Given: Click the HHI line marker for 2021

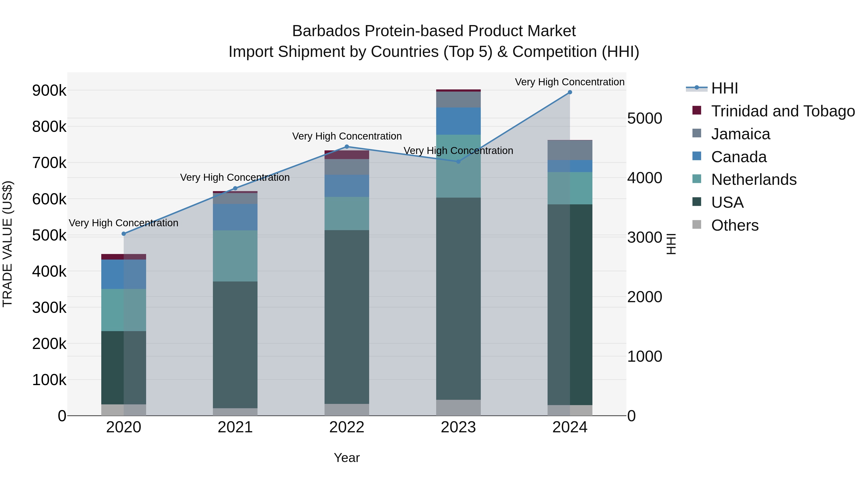Looking at the screenshot, I should 235,188.
